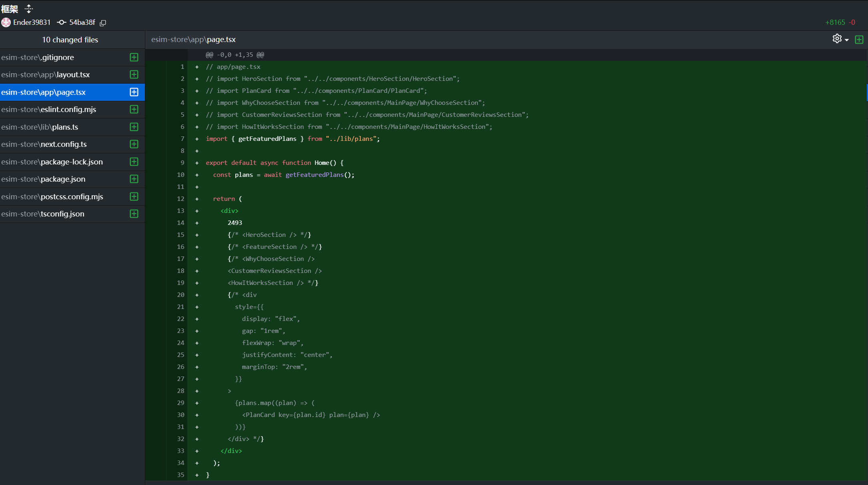Click the added icon beside tsconfig.json
The image size is (868, 485).
(134, 214)
